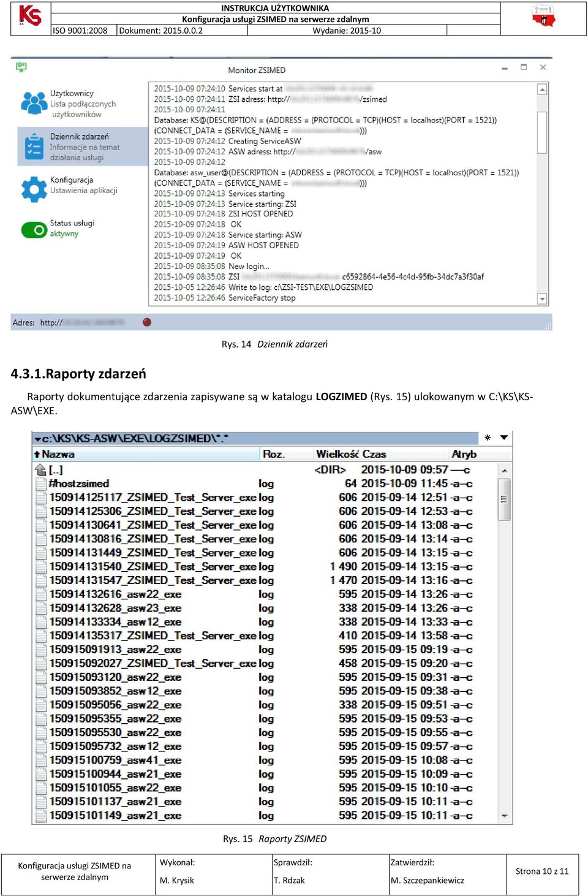This screenshot has height=896, width=588.
Task: Minimize the Monitor ZSIMED window
Action: coord(505,68)
